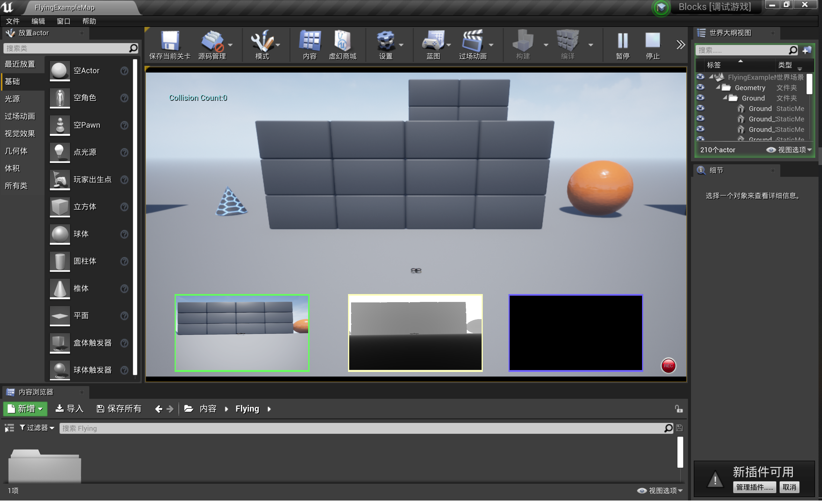Image resolution: width=822 pixels, height=504 pixels.
Task: Toggle visibility of the Ground folder
Action: [700, 98]
